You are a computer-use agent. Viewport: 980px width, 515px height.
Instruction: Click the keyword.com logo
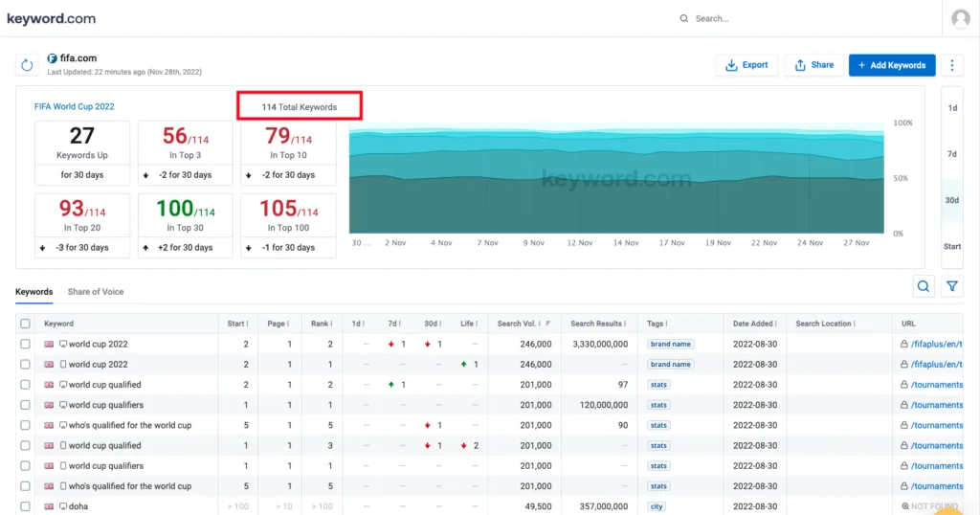pyautogui.click(x=51, y=18)
